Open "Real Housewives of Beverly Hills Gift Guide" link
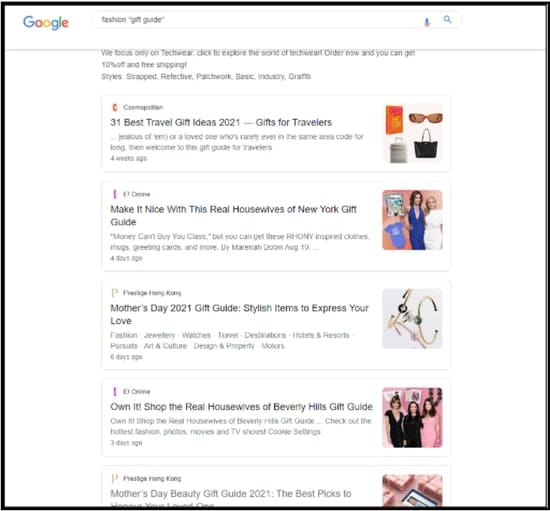The image size is (550, 511). pyautogui.click(x=241, y=407)
